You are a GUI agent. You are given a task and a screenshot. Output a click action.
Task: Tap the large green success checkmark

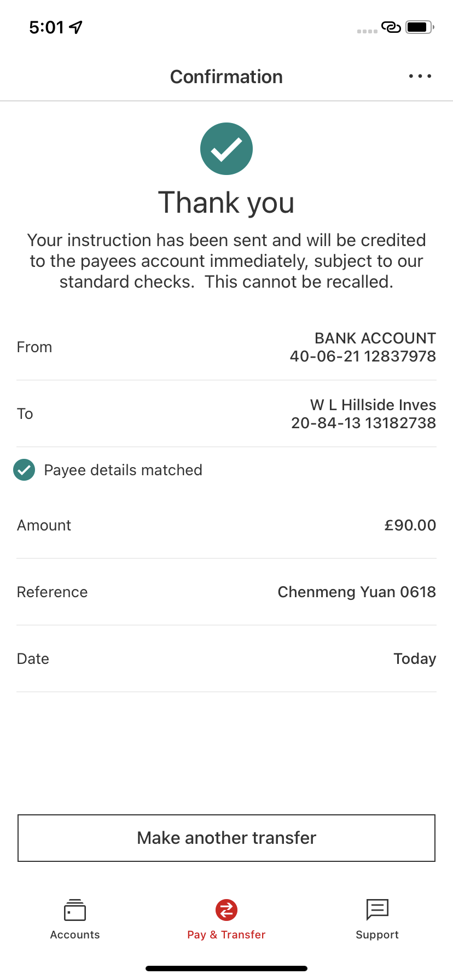(226, 149)
